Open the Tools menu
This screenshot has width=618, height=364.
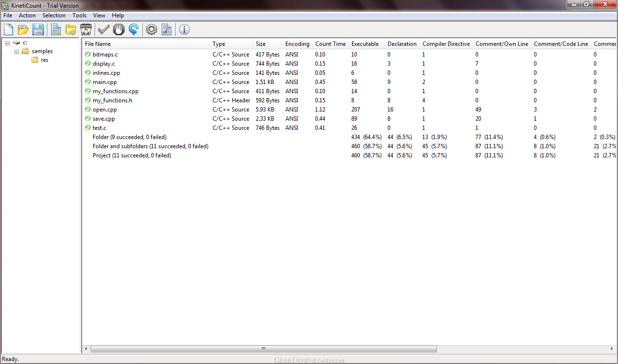(x=80, y=15)
